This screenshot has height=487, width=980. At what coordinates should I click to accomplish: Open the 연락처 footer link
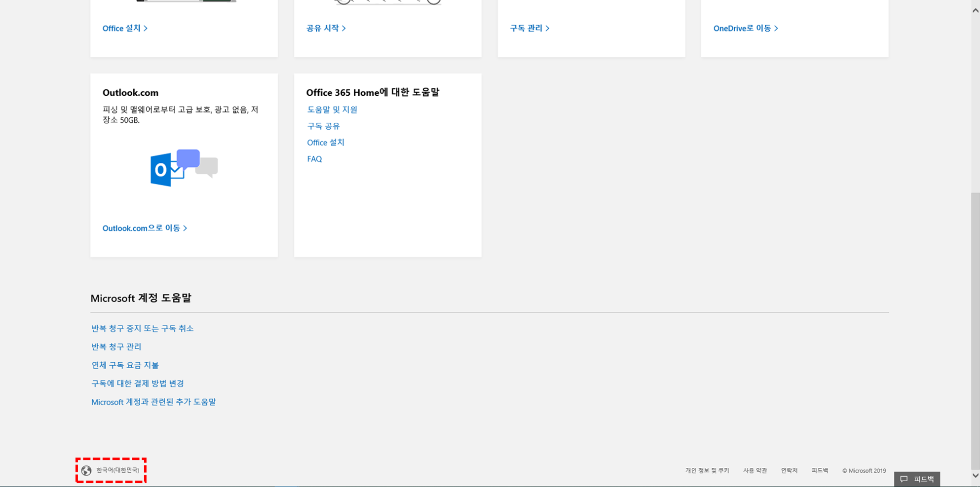(x=789, y=471)
